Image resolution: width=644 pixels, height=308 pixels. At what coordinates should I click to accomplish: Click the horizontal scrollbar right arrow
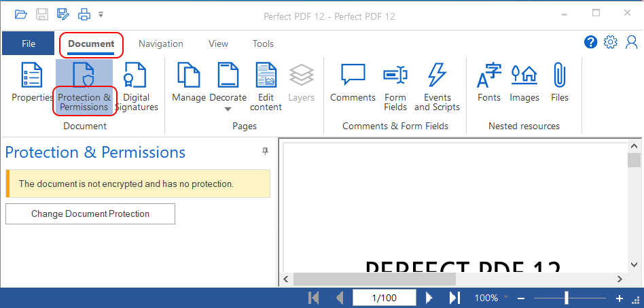[620, 279]
